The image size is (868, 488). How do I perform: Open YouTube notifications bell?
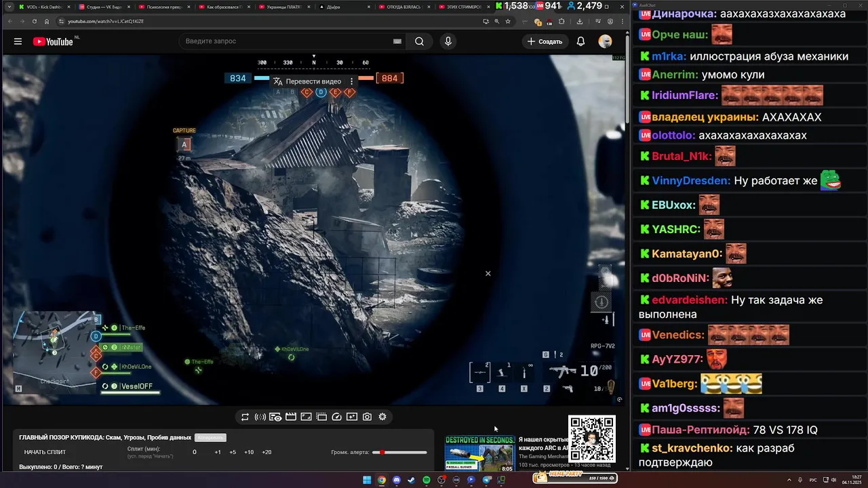click(x=580, y=41)
